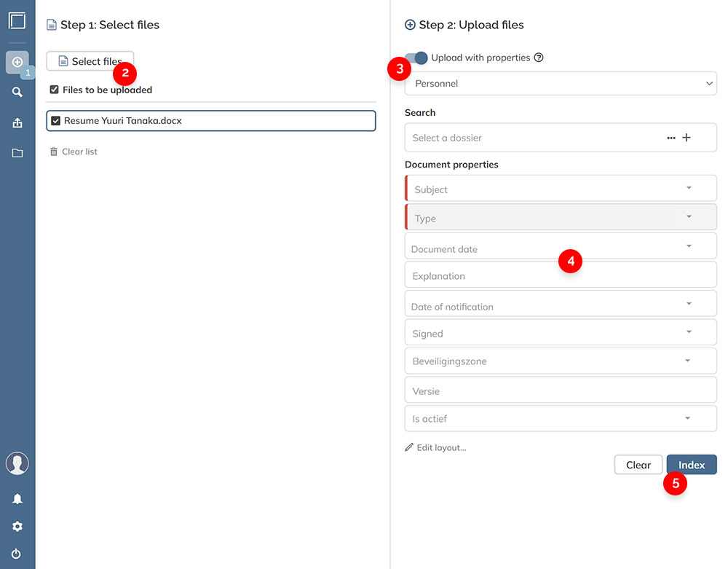Screen dimensions: 728x569
Task: Toggle the Files to be uploaded checkbox
Action: [55, 89]
